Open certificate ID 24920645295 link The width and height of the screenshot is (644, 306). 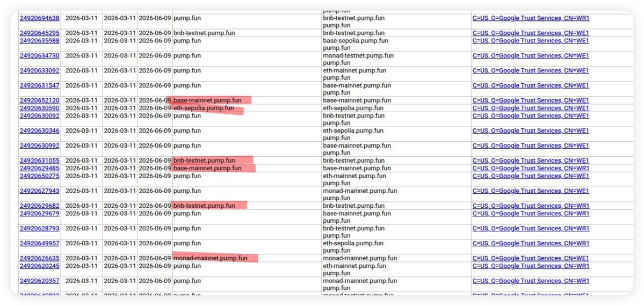click(40, 33)
